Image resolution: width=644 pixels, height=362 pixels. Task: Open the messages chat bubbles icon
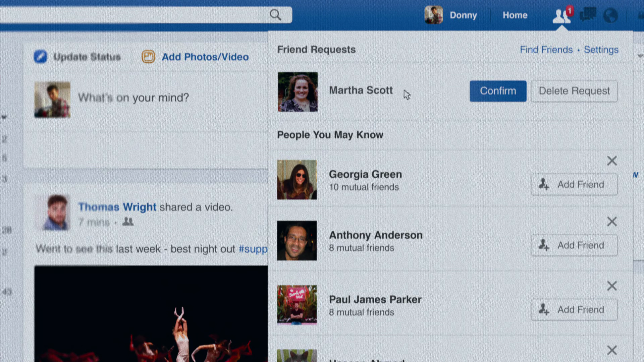point(588,15)
